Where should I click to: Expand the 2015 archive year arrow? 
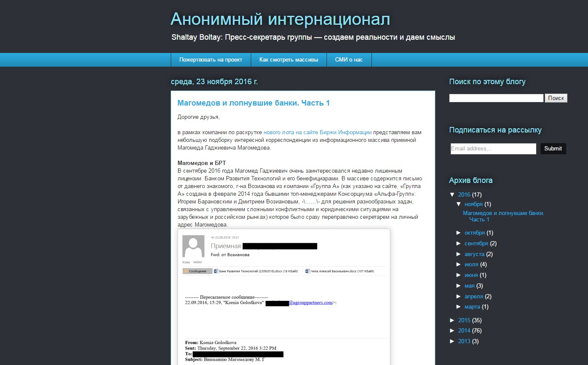[x=452, y=320]
